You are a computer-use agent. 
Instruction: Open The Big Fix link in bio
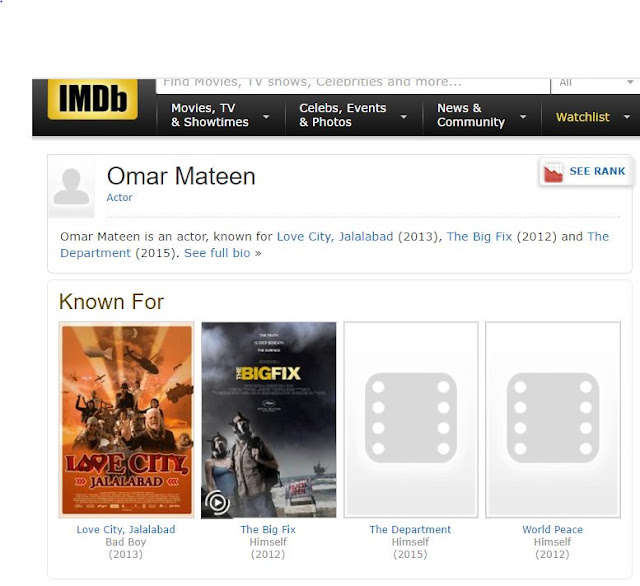coord(479,237)
